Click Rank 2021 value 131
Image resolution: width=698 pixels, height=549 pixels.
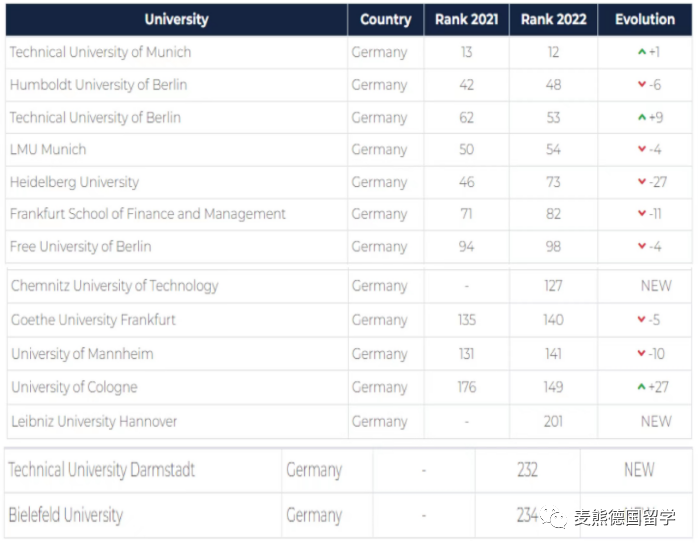click(466, 354)
